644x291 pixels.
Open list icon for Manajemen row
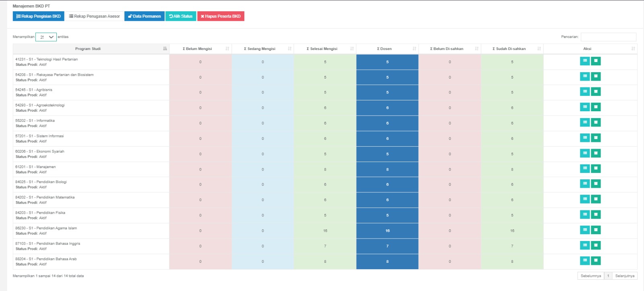tap(585, 168)
